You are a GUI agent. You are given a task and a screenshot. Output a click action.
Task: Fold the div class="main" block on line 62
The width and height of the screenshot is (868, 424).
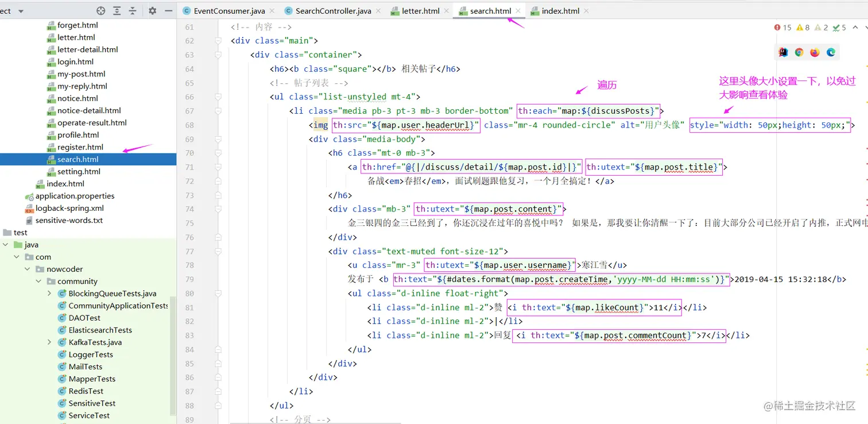[218, 41]
